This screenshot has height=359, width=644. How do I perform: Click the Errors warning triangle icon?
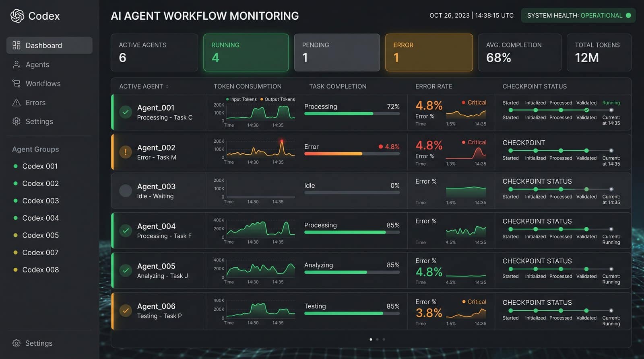[x=17, y=103]
